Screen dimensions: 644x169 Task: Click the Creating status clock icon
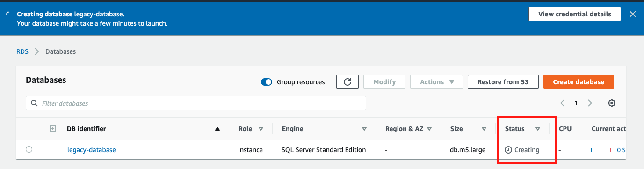click(x=508, y=150)
